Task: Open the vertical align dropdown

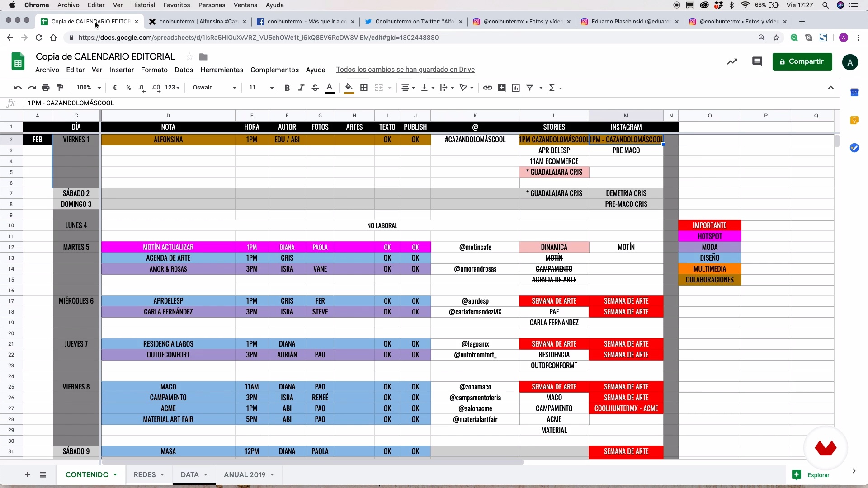Action: tap(428, 88)
